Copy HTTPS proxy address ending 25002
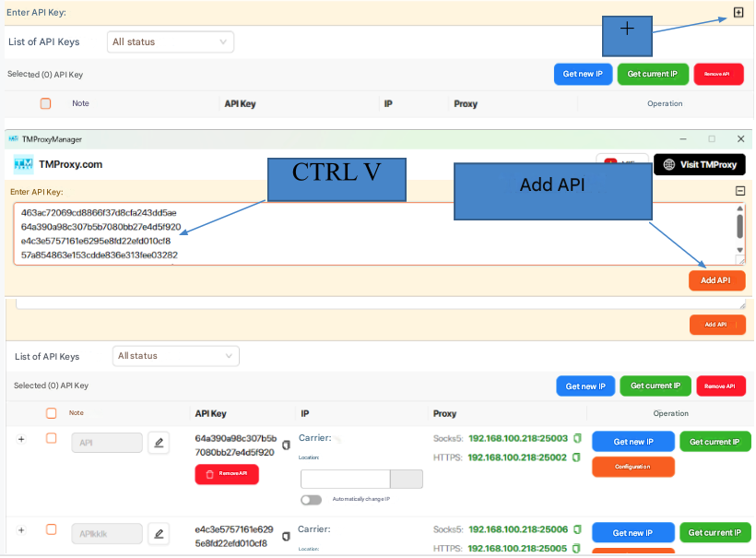The height and width of the screenshot is (558, 756). 577,457
